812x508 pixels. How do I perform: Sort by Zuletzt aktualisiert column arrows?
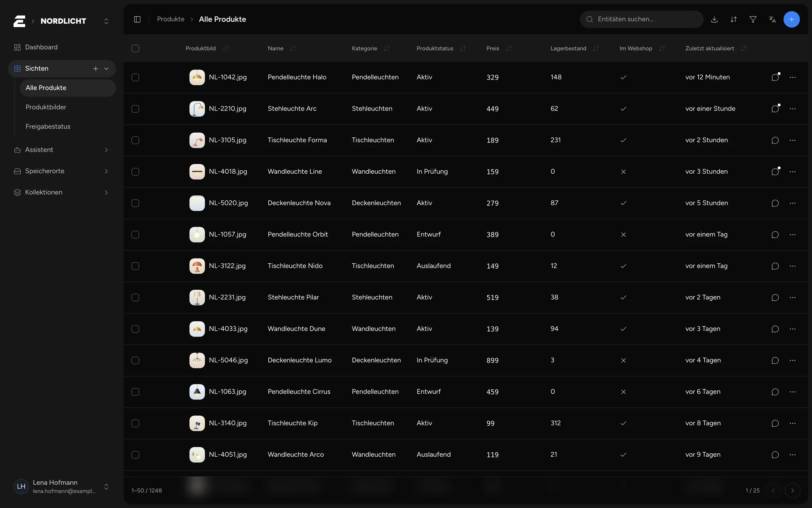pyautogui.click(x=744, y=48)
